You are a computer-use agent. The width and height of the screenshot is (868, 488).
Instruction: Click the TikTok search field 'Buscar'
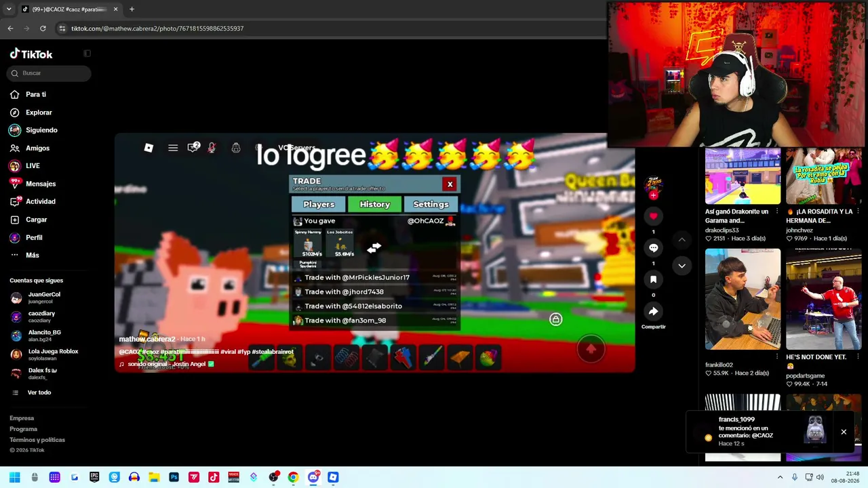(x=49, y=73)
